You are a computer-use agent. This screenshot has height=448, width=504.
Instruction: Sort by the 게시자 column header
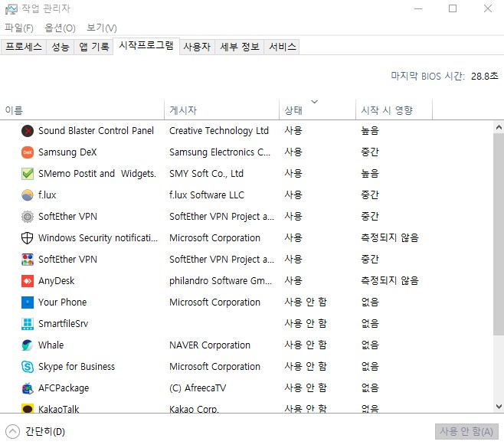pos(222,110)
